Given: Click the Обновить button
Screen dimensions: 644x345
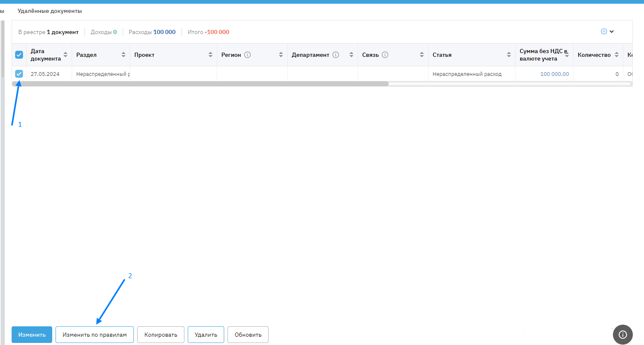Looking at the screenshot, I should click(248, 335).
